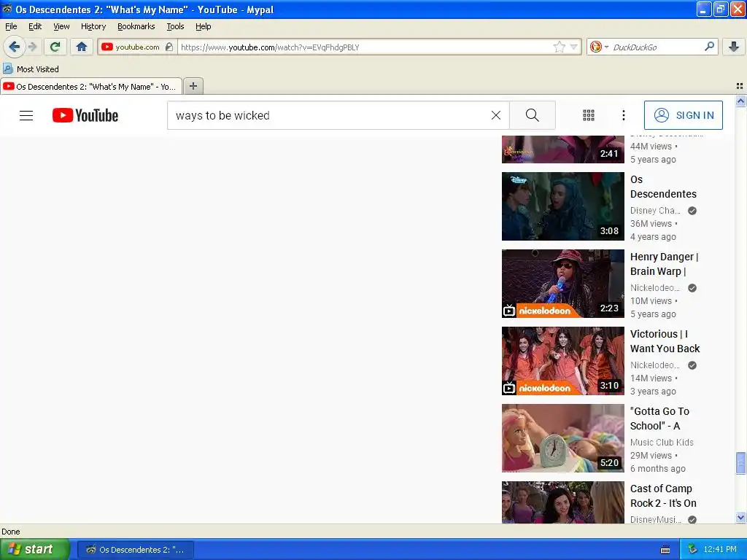Open the History menu
Screen dimensions: 747x560
tap(93, 26)
